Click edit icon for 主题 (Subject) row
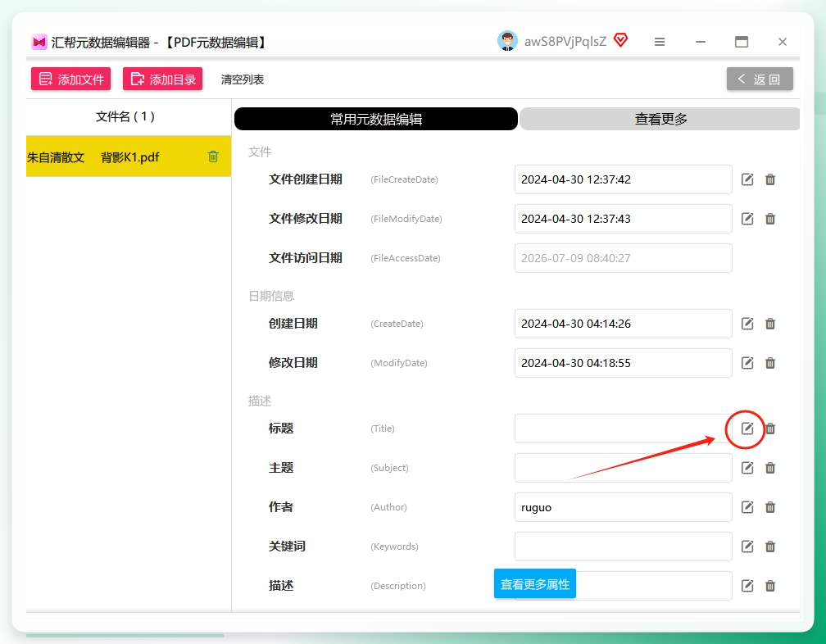 point(747,468)
